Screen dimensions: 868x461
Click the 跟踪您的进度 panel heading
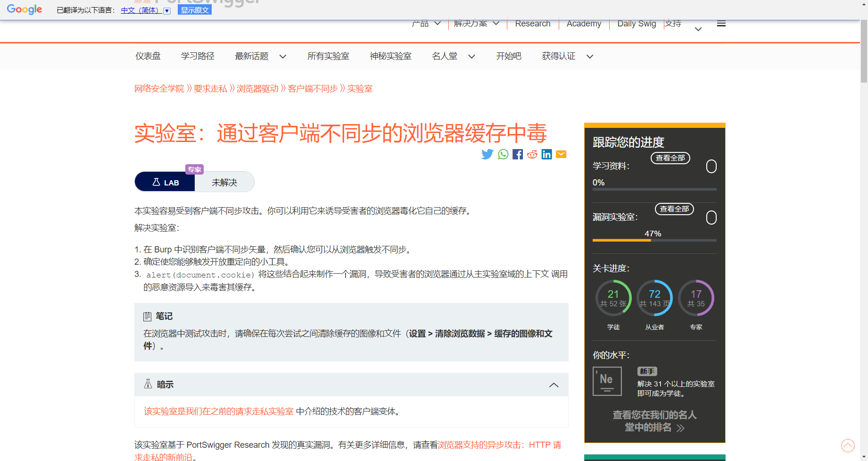click(x=628, y=142)
